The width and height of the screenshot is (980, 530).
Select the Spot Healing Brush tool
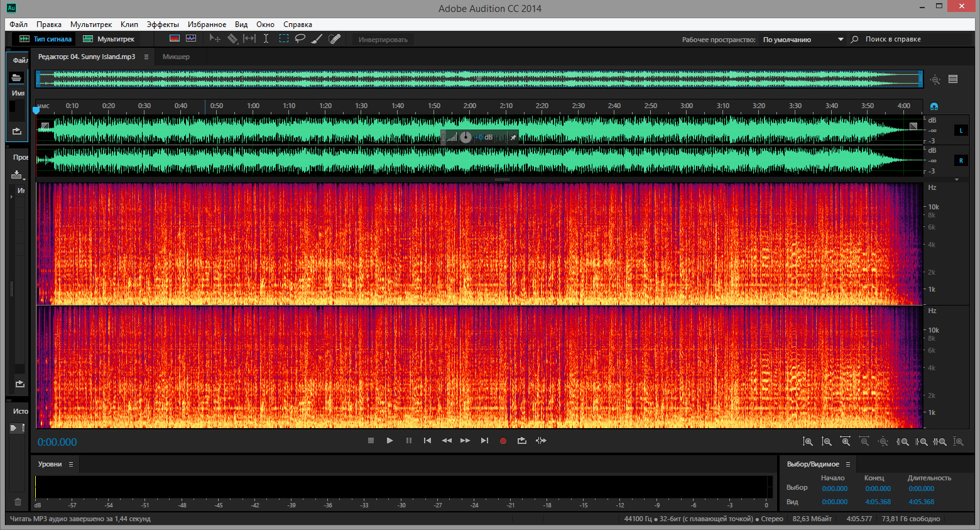click(335, 38)
